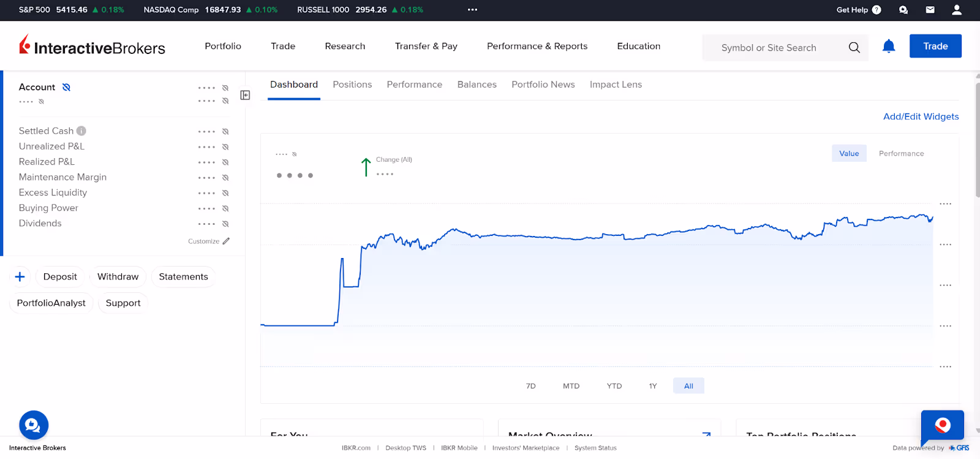Open the chat bubbles icon in the top bar
Screen dimensions: 980x459
[903, 10]
